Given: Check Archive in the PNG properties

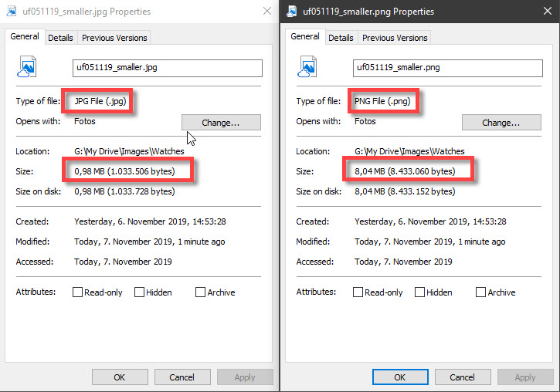Looking at the screenshot, I should pyautogui.click(x=481, y=292).
